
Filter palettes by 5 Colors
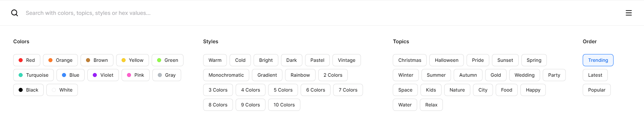point(283,90)
